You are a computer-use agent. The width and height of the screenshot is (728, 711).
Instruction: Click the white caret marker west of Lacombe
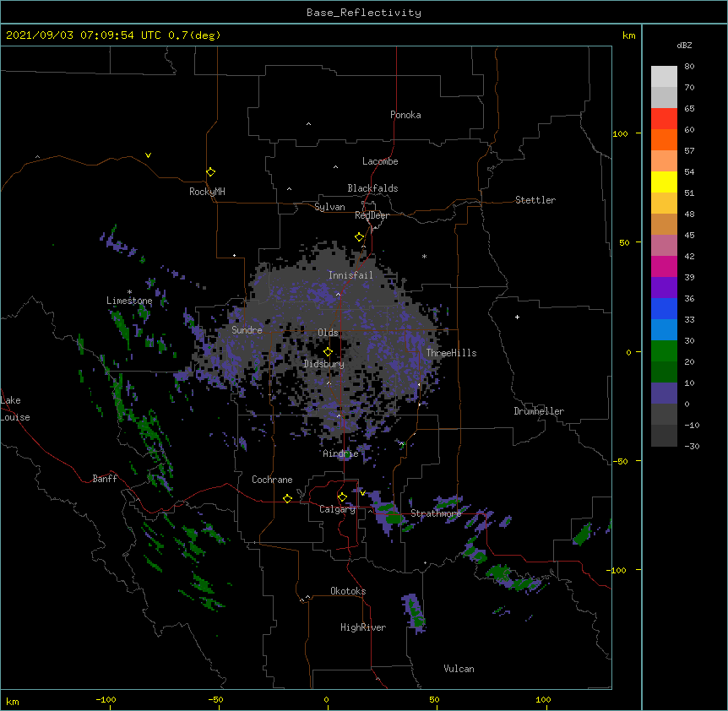coord(335,167)
